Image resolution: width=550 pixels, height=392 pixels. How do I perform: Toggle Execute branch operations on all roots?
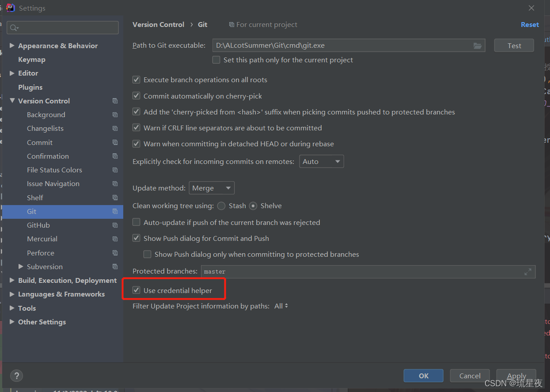tap(136, 80)
